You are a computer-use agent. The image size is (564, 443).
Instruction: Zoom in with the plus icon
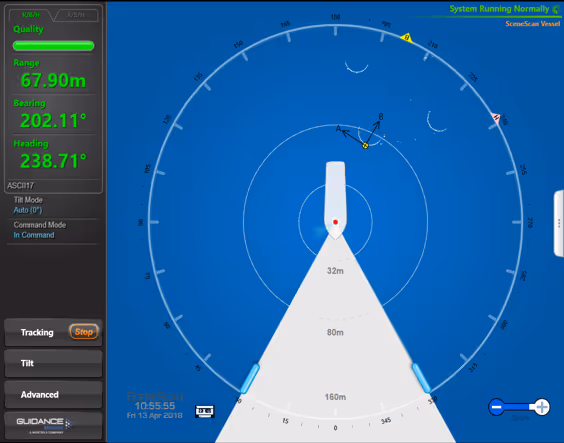[x=542, y=407]
